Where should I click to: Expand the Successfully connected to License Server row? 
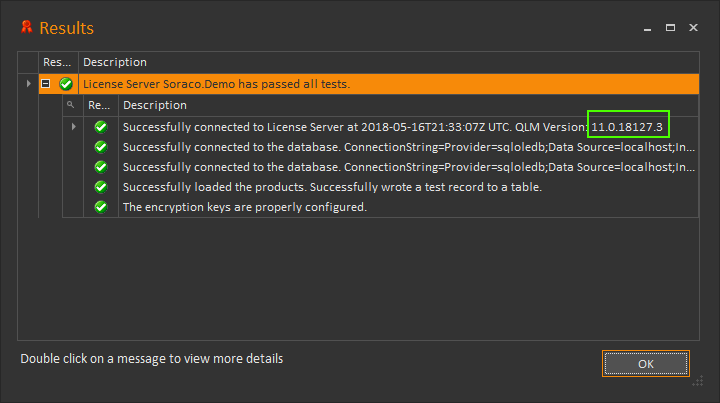[73, 126]
